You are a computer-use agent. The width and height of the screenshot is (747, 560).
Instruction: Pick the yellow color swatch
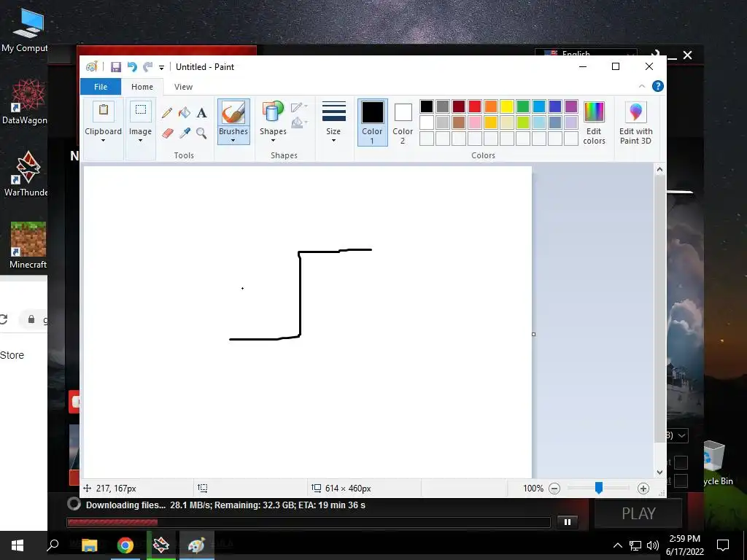click(x=507, y=106)
